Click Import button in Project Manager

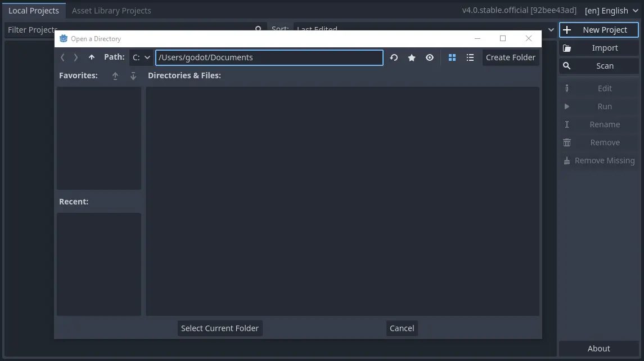coord(599,48)
